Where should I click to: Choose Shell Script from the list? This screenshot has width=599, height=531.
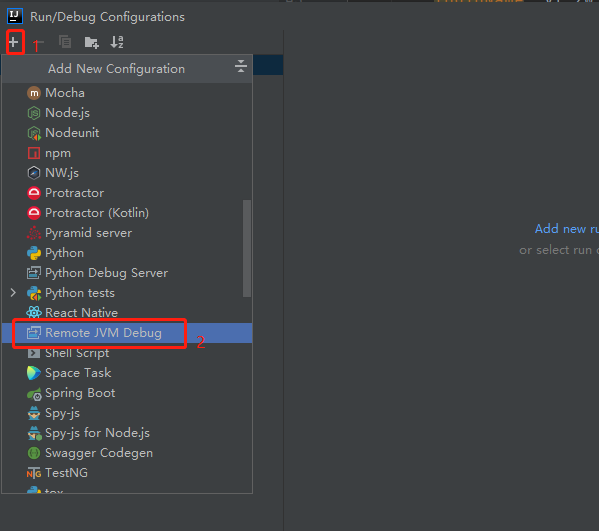[x=127, y=353]
